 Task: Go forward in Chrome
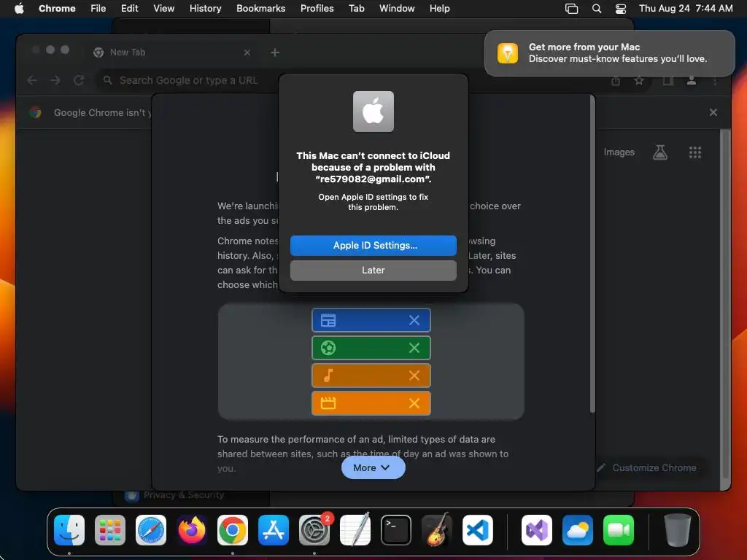(x=55, y=80)
